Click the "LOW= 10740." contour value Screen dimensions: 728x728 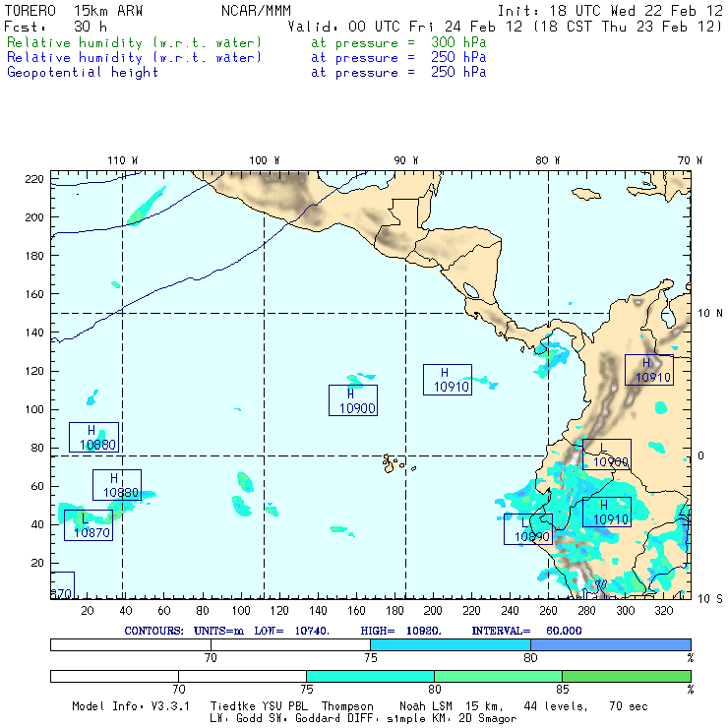pos(291,631)
